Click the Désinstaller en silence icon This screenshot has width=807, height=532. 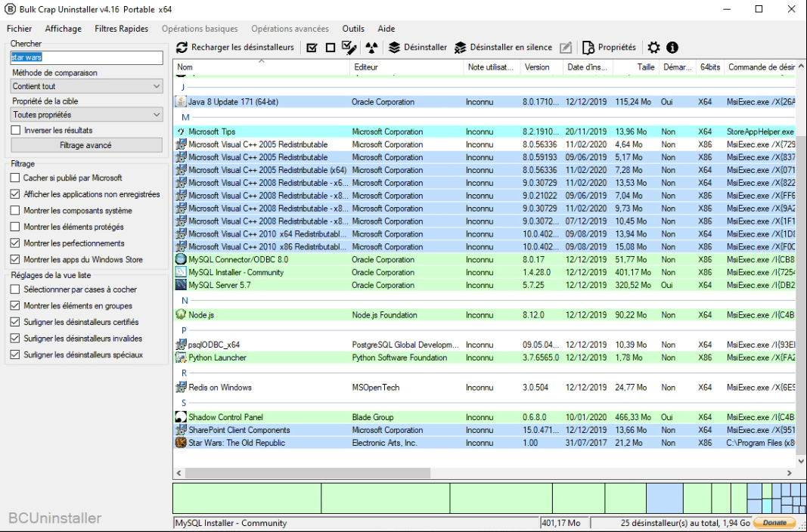click(x=460, y=48)
